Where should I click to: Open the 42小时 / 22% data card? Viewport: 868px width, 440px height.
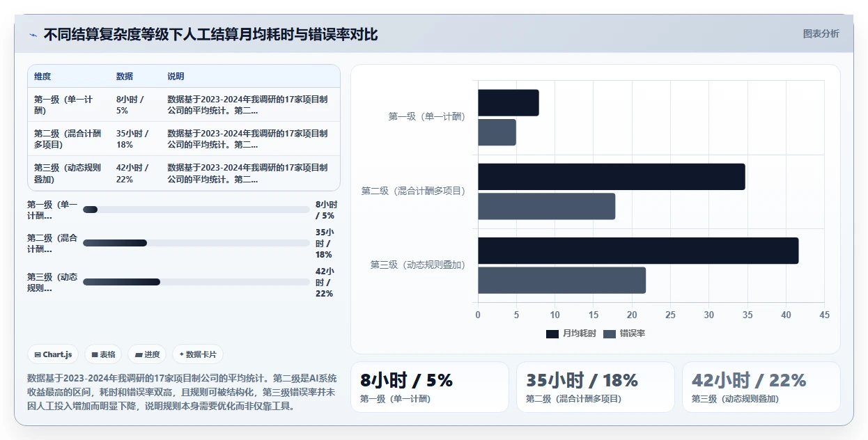[761, 387]
